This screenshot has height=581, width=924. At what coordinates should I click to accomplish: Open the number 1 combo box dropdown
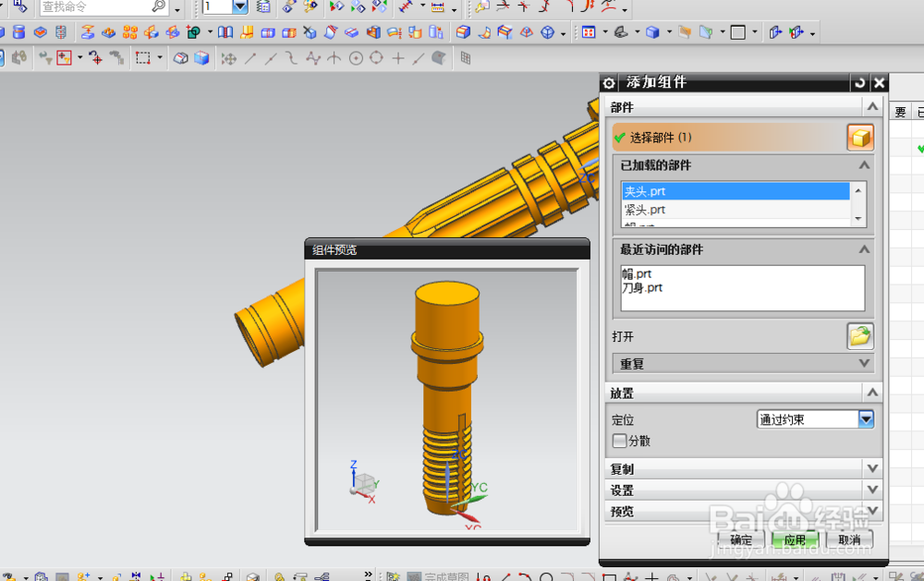pos(240,6)
